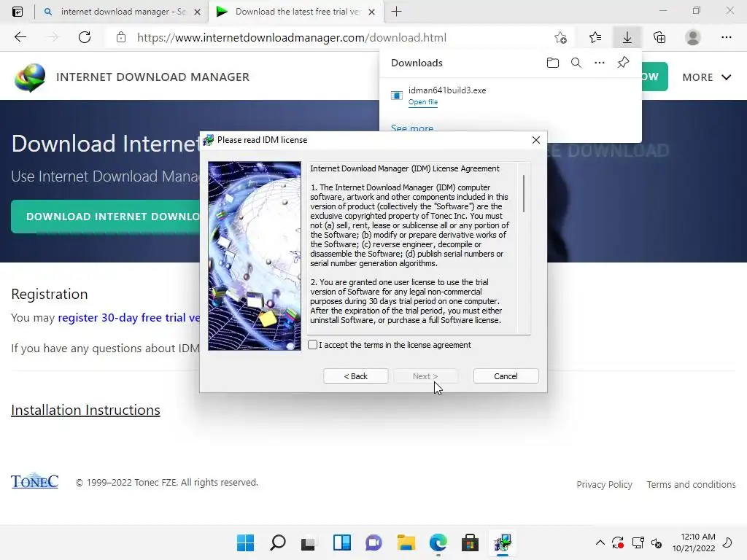Open clock and date 12:10 AM
Viewport: 747px width, 560px height.
point(694,542)
